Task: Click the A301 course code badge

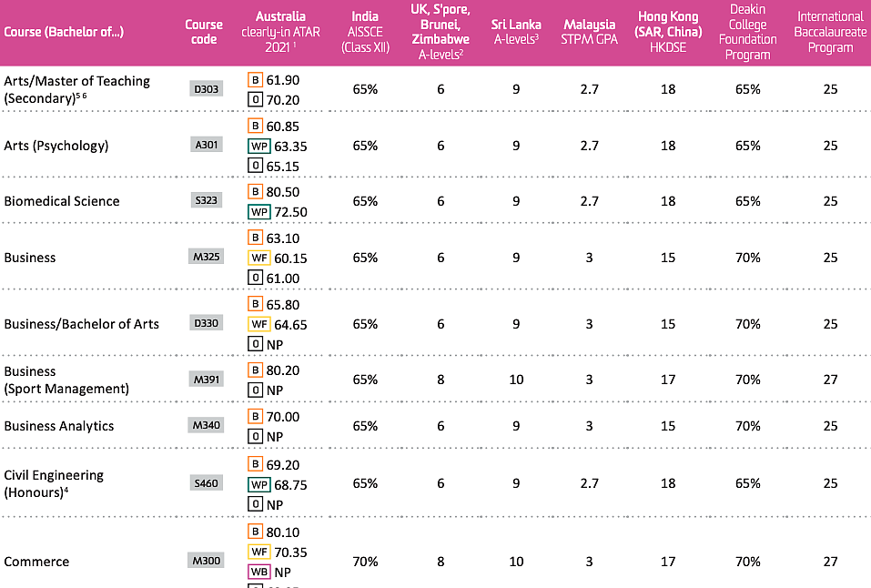Action: (206, 145)
